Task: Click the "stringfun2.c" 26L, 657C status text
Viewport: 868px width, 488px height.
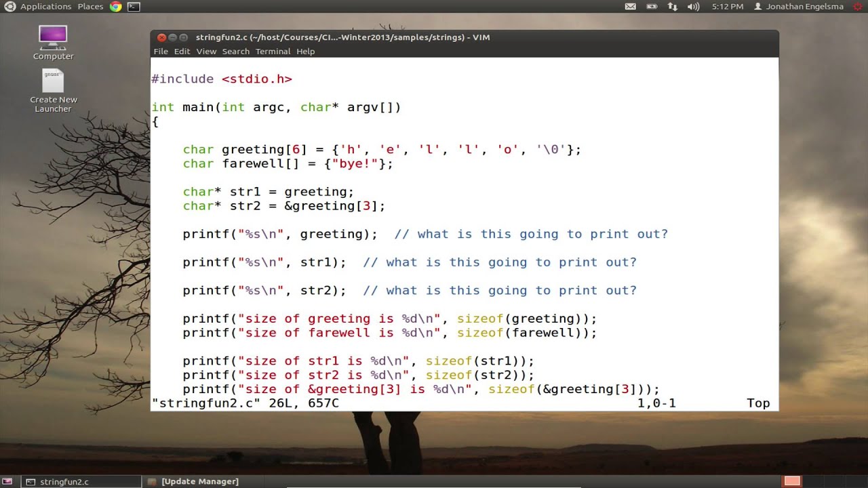Action: 245,403
